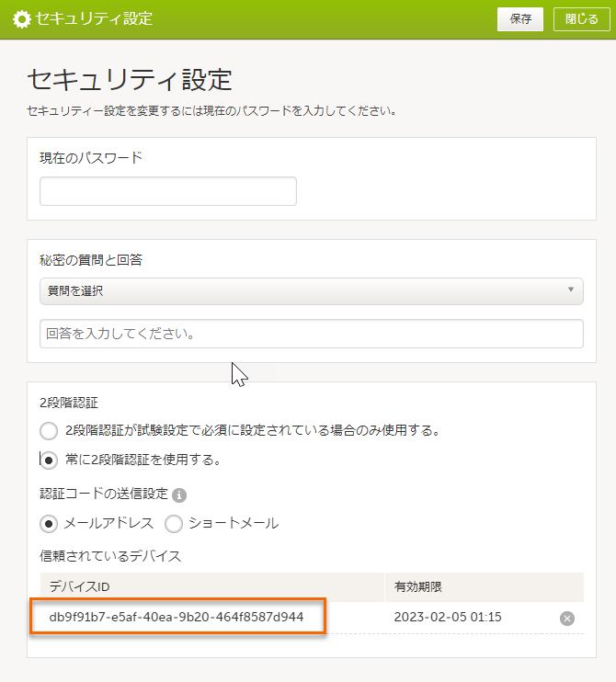The height and width of the screenshot is (682, 616).
Task: Click the device ID db9f91b7-e5af-40ea entry
Action: click(177, 617)
